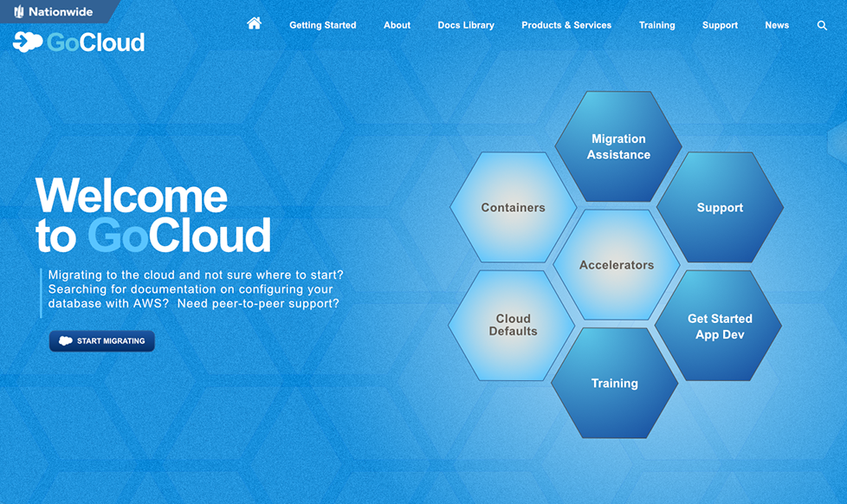Select the Cloud Defaults hexagon
Viewport: 847px width, 504px height.
512,326
